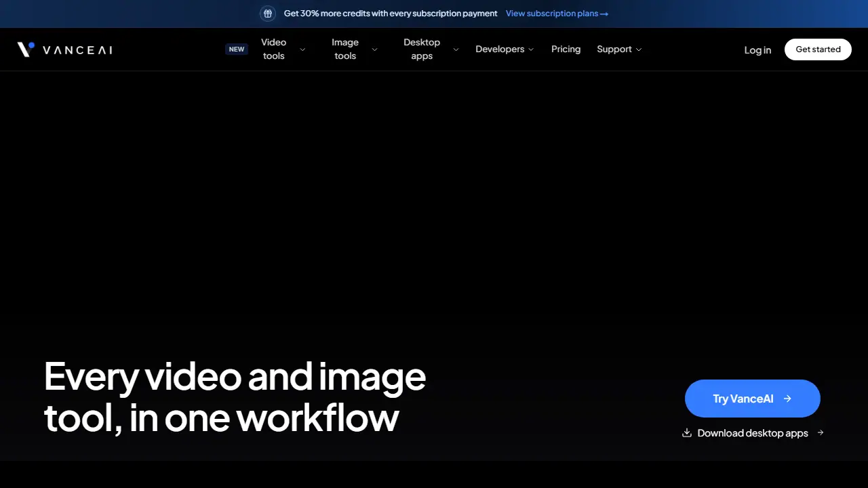Open Download desktop apps link

coord(753,433)
